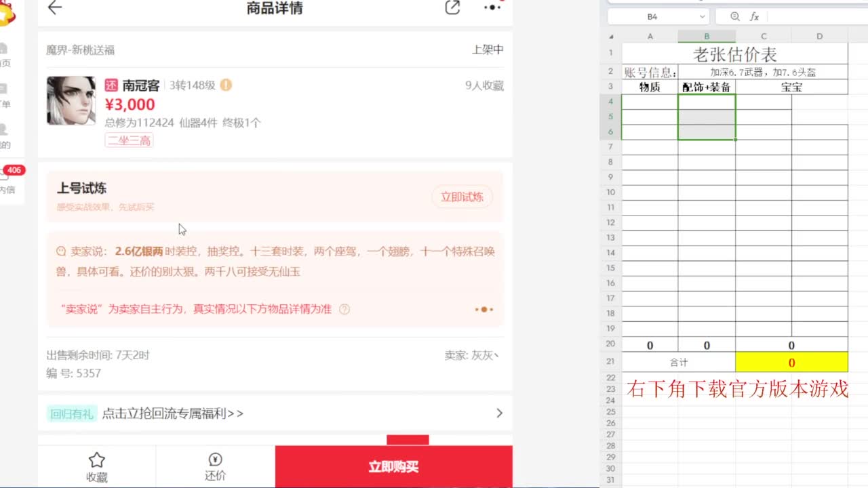This screenshot has height=488, width=868.
Task: Click the ¥3,000 price text
Action: [x=130, y=104]
